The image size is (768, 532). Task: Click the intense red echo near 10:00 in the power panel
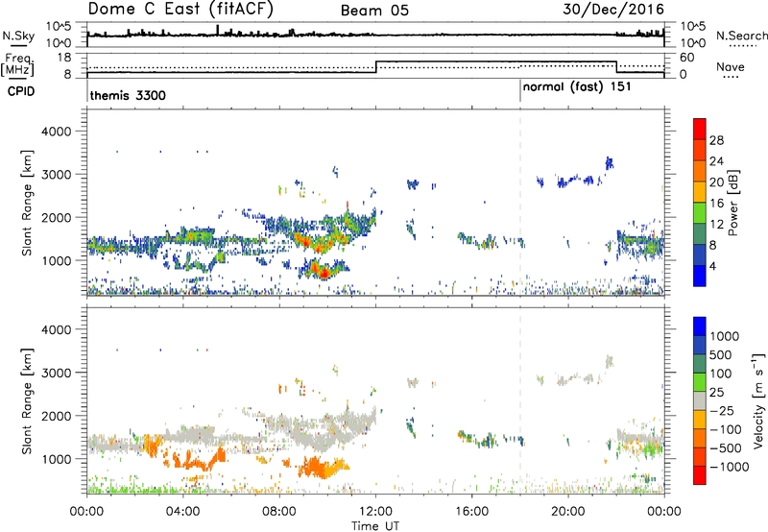point(323,272)
